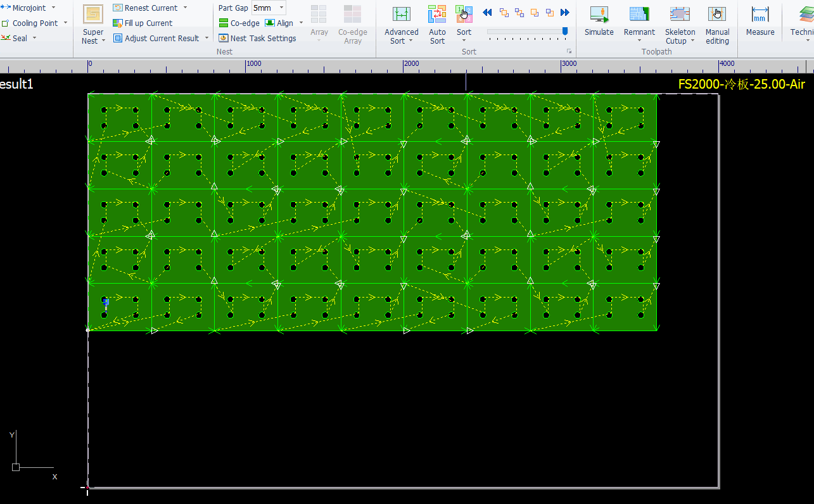
Task: Expand the Remnant options
Action: coord(639,41)
